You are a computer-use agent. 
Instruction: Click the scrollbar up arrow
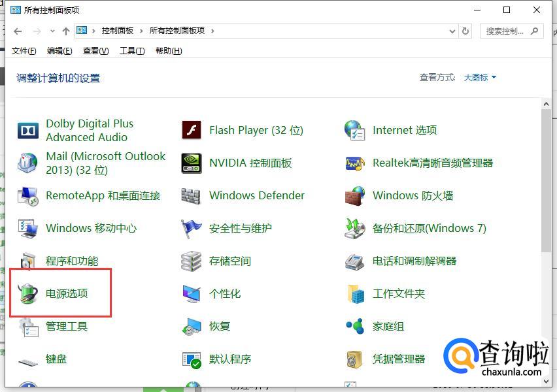point(546,104)
